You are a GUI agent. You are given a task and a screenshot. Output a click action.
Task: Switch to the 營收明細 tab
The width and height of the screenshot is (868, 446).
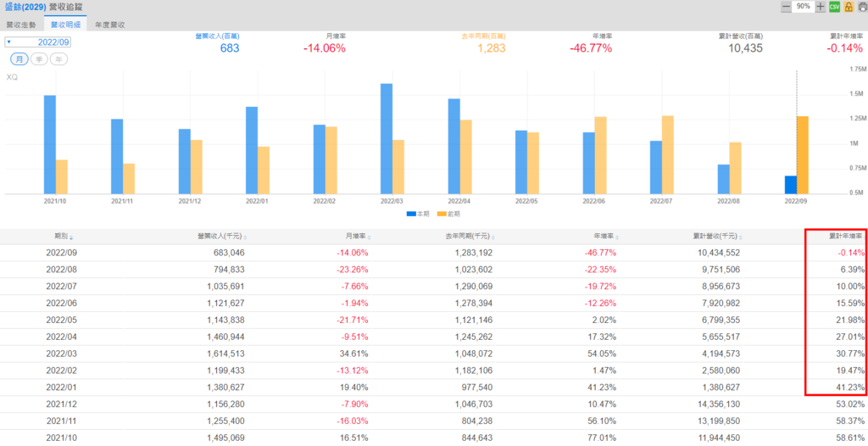[x=65, y=25]
